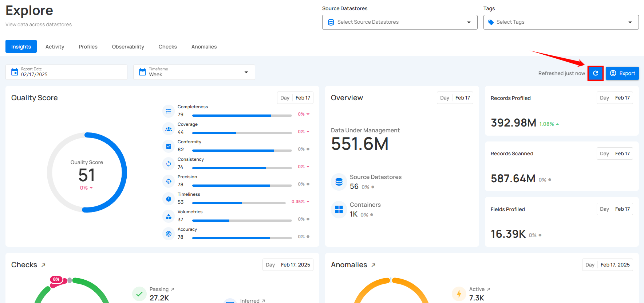Click the Completeness list icon

pyautogui.click(x=169, y=111)
